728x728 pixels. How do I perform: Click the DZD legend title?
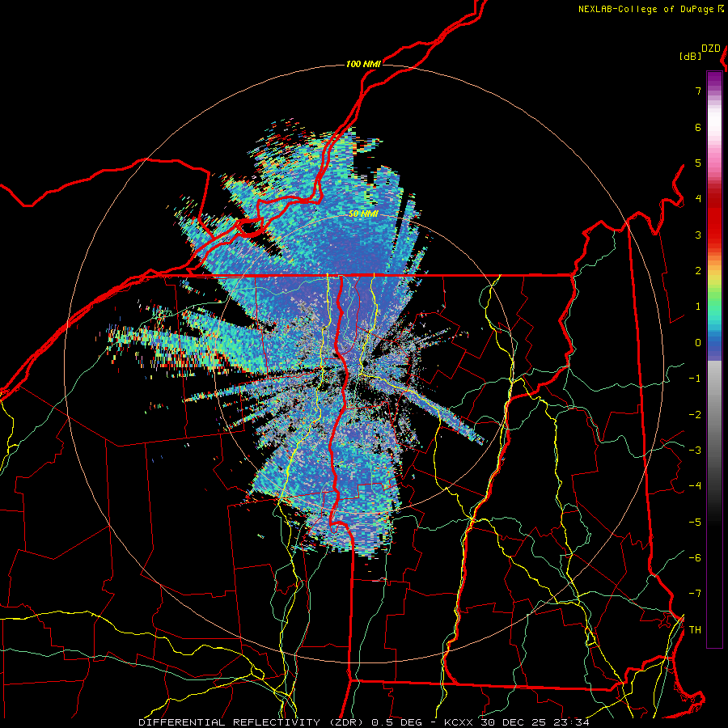[x=711, y=49]
